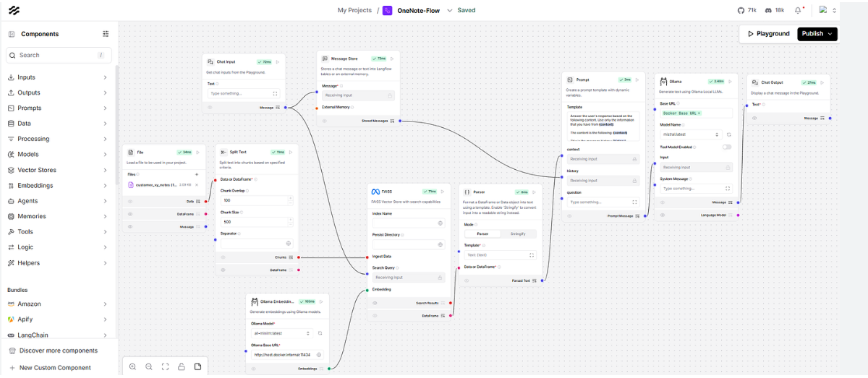Select the Stringify mode tab
This screenshot has height=378, width=868.
(x=518, y=234)
